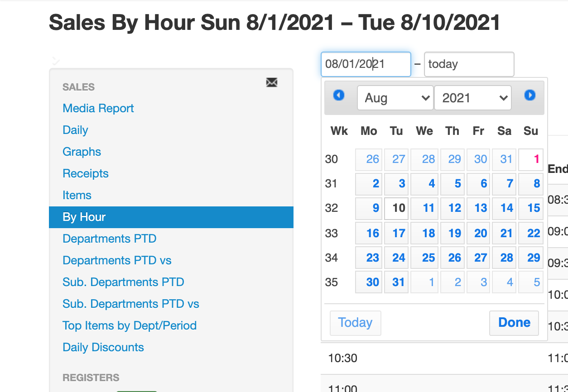
Task: Select the By Hour menu item
Action: (84, 217)
